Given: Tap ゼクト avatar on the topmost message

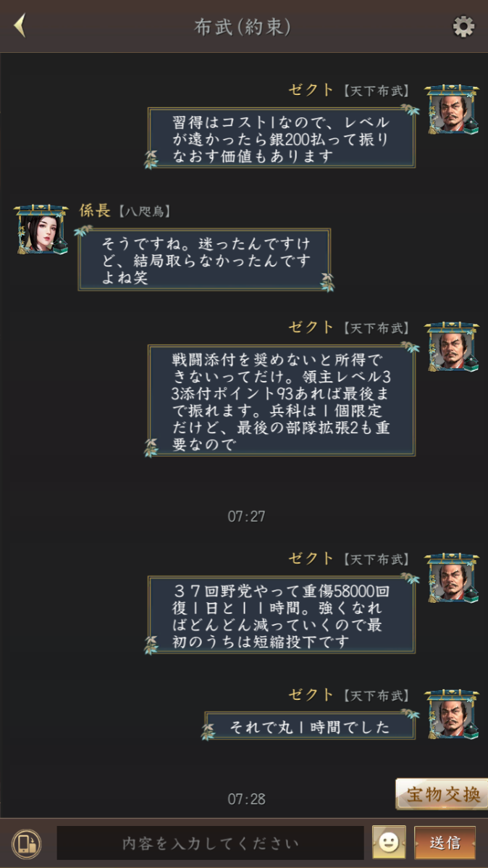Looking at the screenshot, I should point(452,109).
